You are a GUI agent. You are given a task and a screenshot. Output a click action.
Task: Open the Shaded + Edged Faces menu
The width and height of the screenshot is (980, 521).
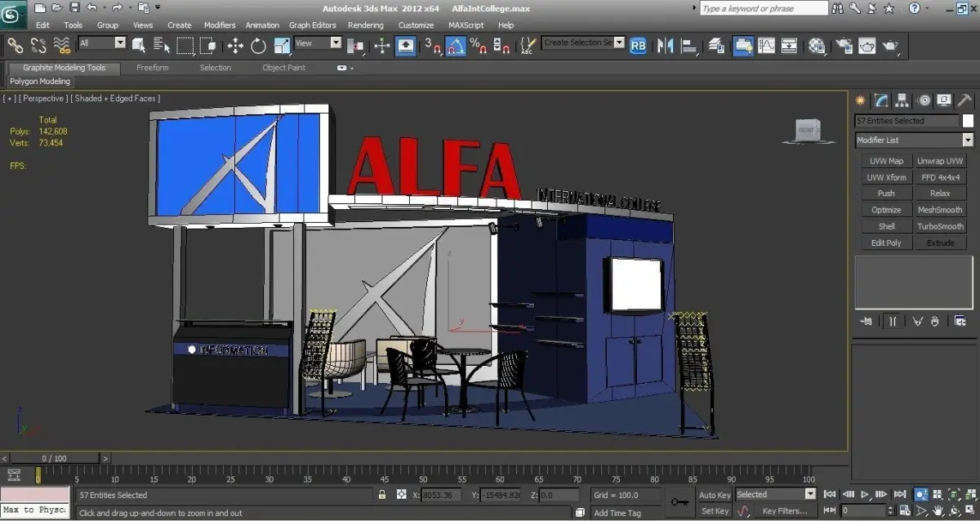[115, 99]
